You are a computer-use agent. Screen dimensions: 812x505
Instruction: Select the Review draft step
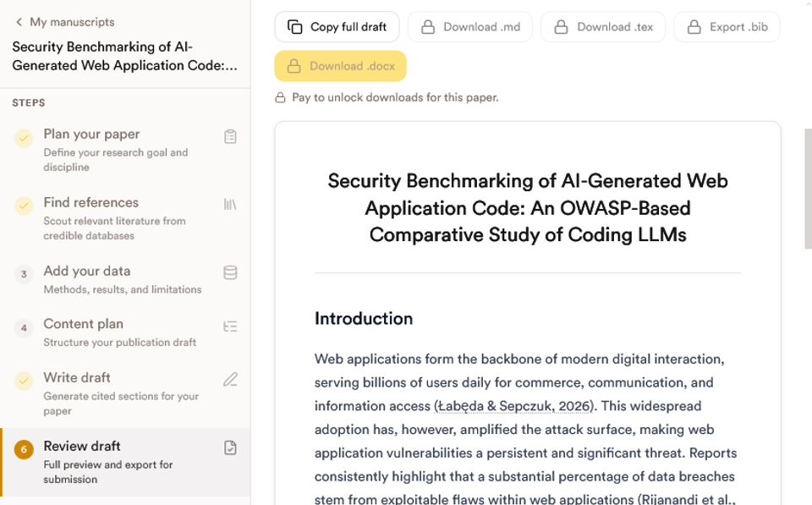pos(125,462)
